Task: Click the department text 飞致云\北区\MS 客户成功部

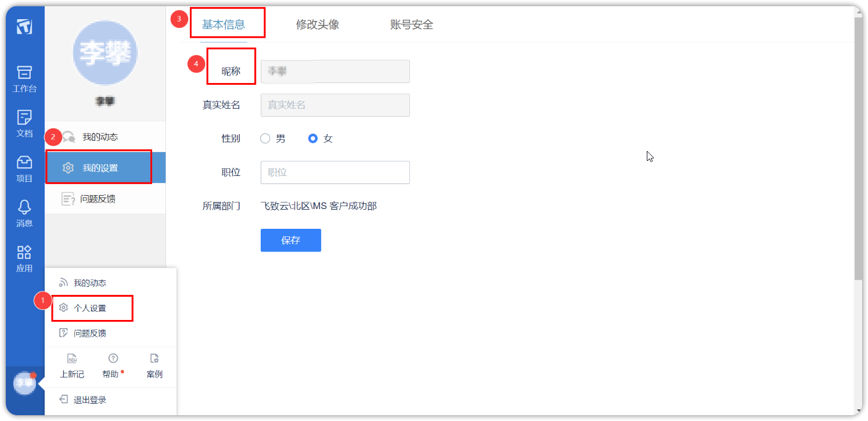Action: point(319,206)
